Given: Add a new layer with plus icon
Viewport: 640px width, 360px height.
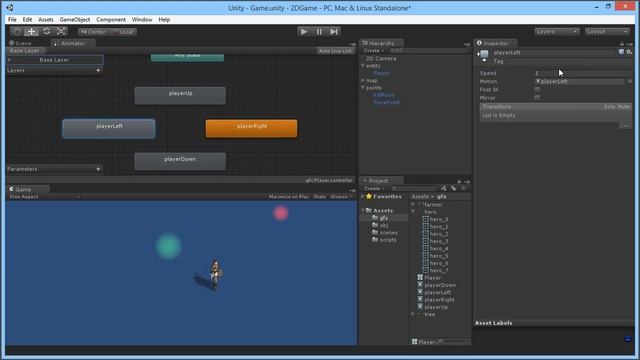Looking at the screenshot, I should point(98,70).
